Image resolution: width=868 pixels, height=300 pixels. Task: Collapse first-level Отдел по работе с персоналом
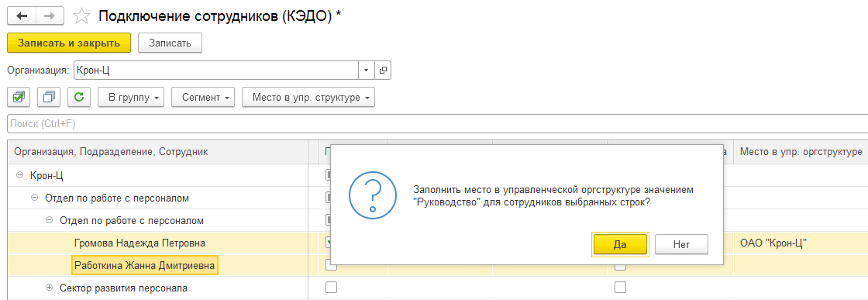click(34, 198)
